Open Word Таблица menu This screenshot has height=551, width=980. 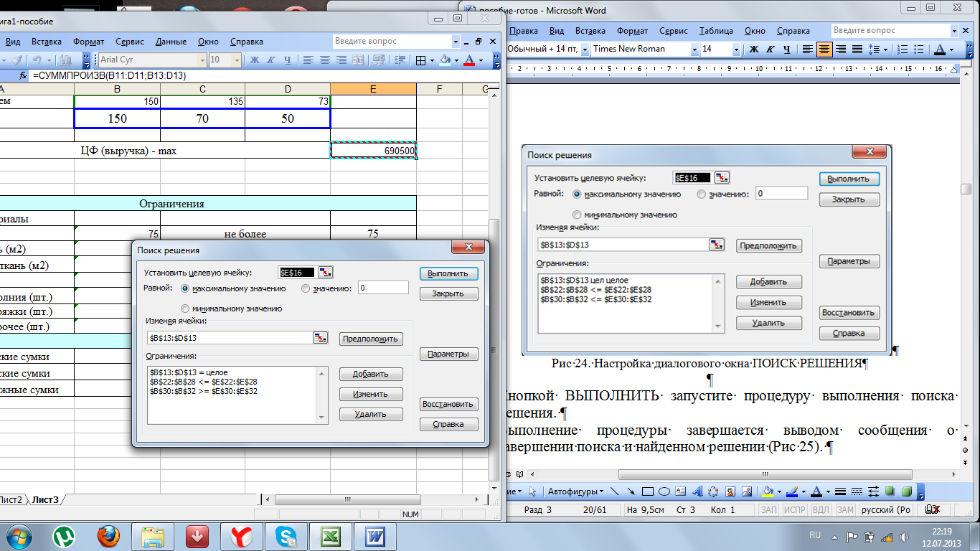(x=716, y=31)
